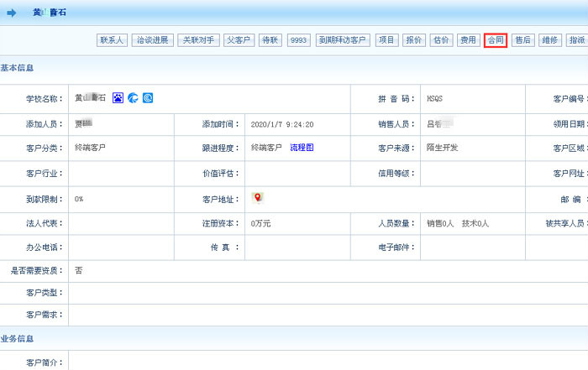Click the 待联 button
The width and height of the screenshot is (588, 370).
click(x=270, y=40)
